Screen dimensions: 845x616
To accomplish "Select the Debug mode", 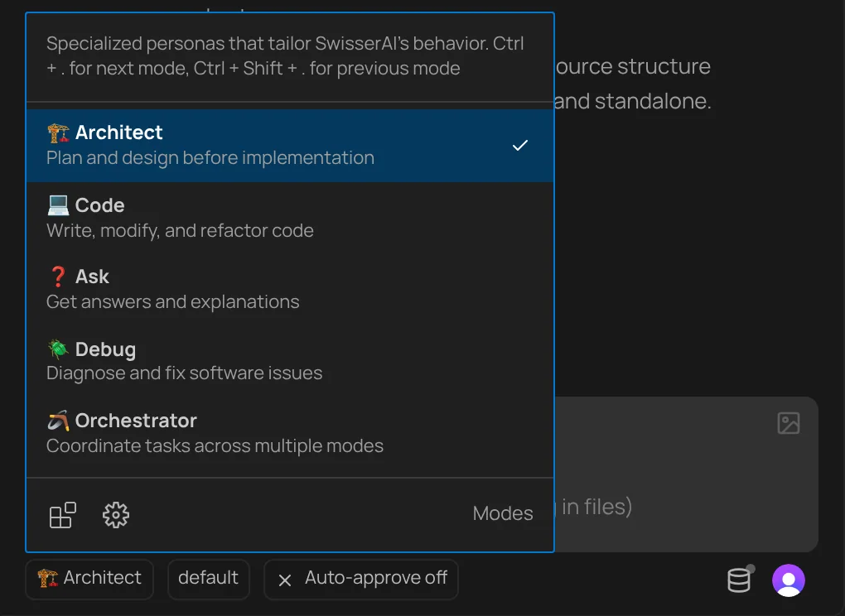I will coord(290,361).
